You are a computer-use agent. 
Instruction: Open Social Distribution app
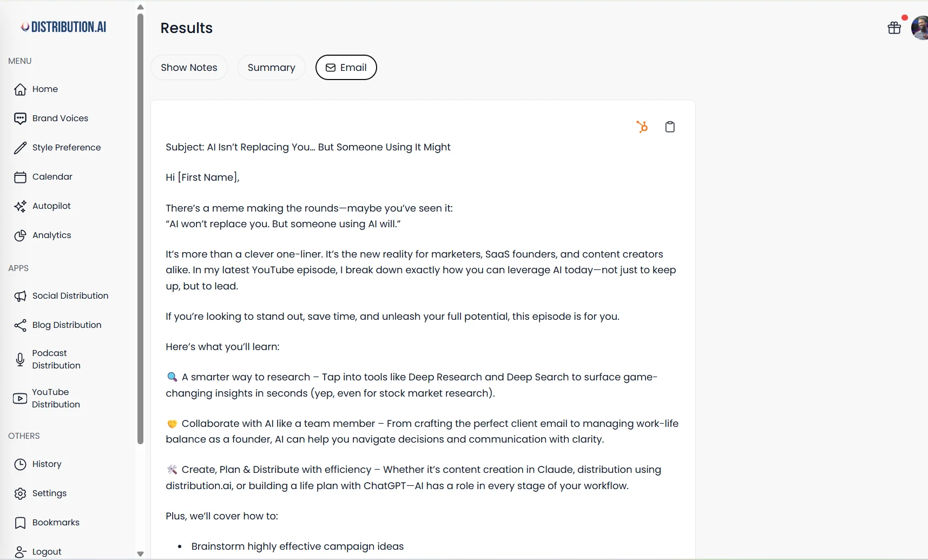(x=70, y=296)
